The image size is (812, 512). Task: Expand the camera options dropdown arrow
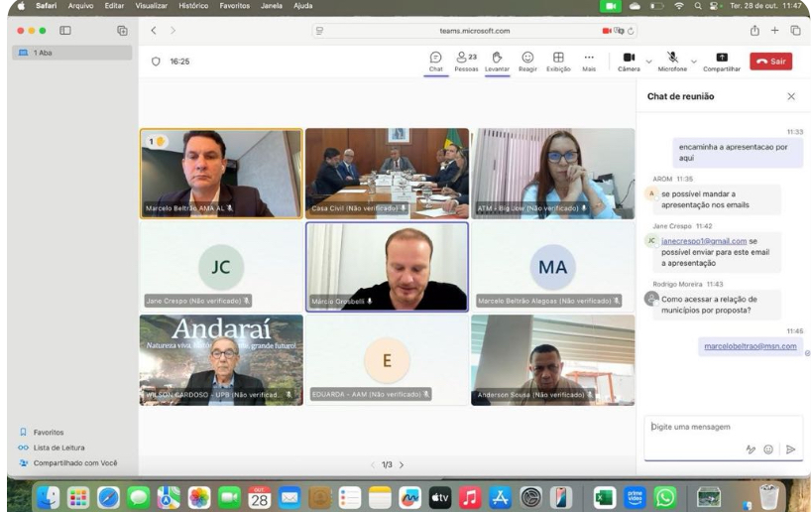coord(648,61)
